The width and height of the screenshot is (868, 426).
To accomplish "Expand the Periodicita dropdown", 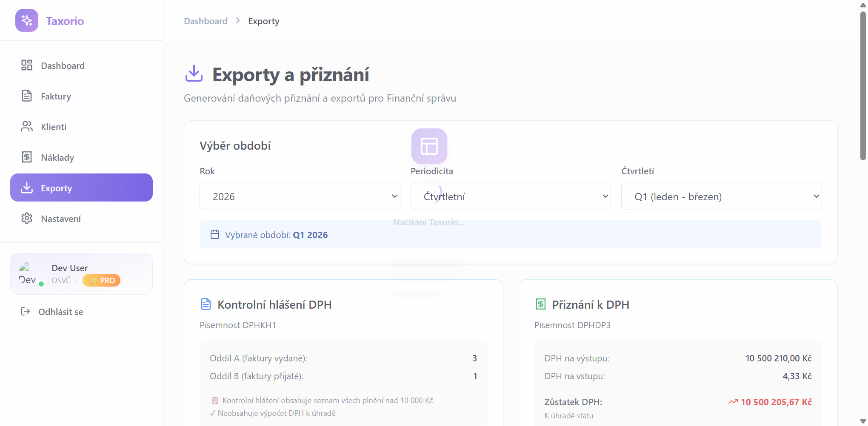I will tap(510, 196).
